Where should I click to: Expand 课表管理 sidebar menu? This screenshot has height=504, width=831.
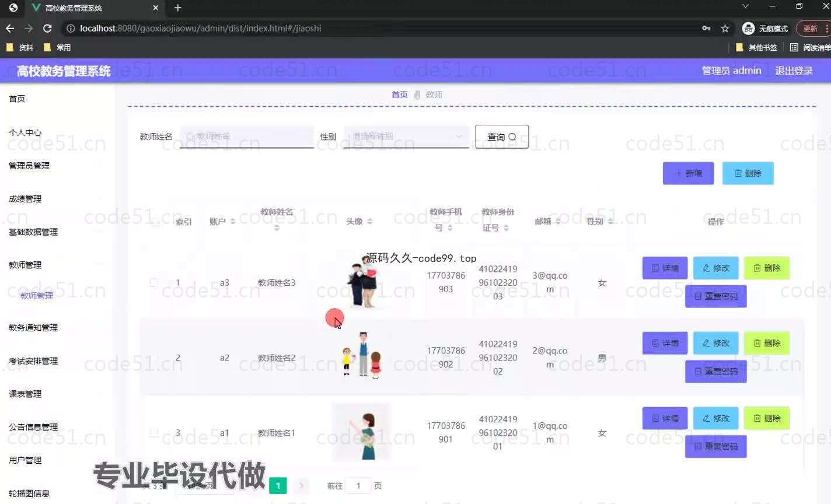(x=25, y=394)
